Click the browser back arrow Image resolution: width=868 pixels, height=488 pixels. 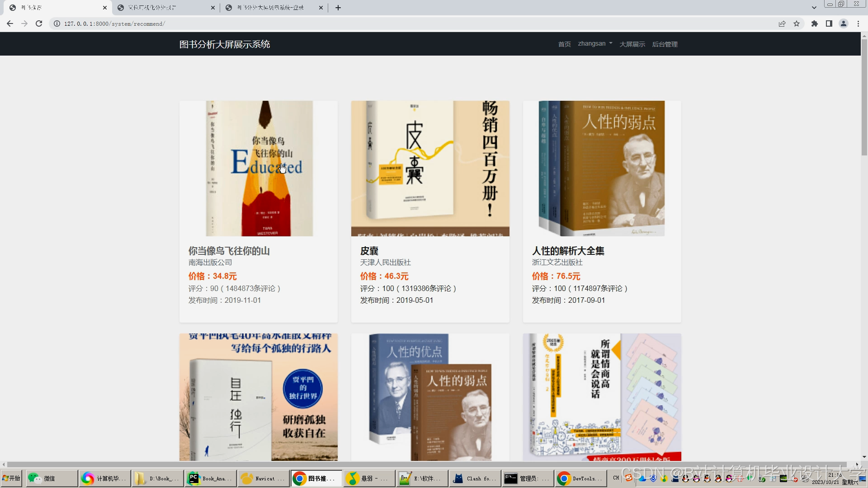pos(10,23)
